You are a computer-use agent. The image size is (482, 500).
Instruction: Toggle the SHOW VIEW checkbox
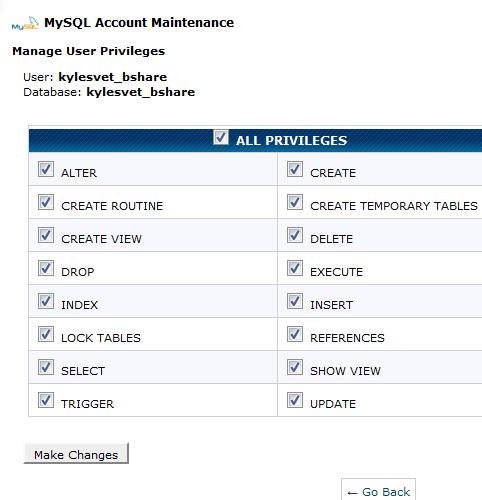point(295,367)
